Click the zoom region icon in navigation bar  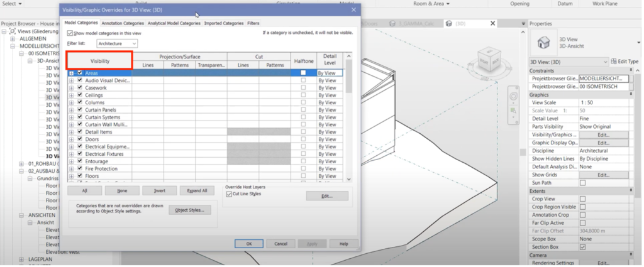[513, 111]
